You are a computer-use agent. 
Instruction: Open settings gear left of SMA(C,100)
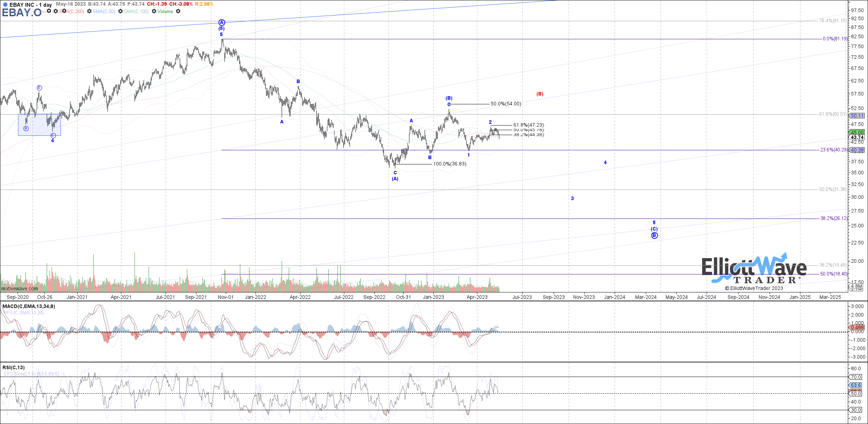click(x=120, y=11)
